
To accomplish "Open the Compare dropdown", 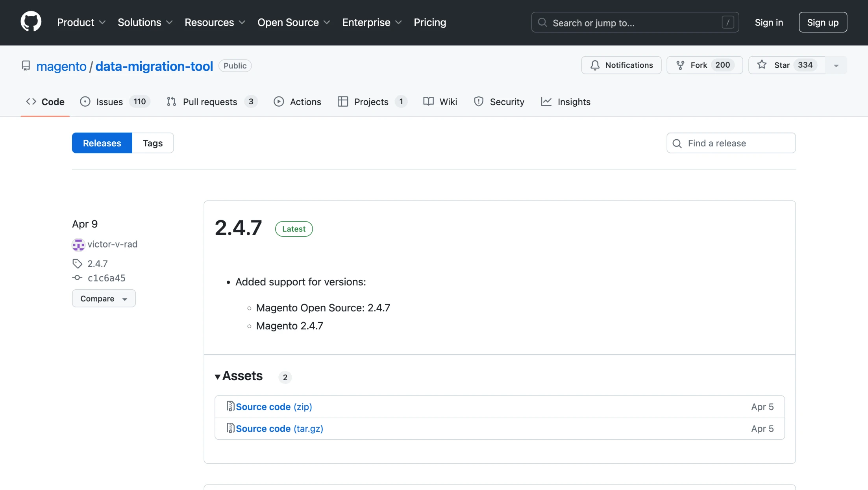I will tap(104, 298).
